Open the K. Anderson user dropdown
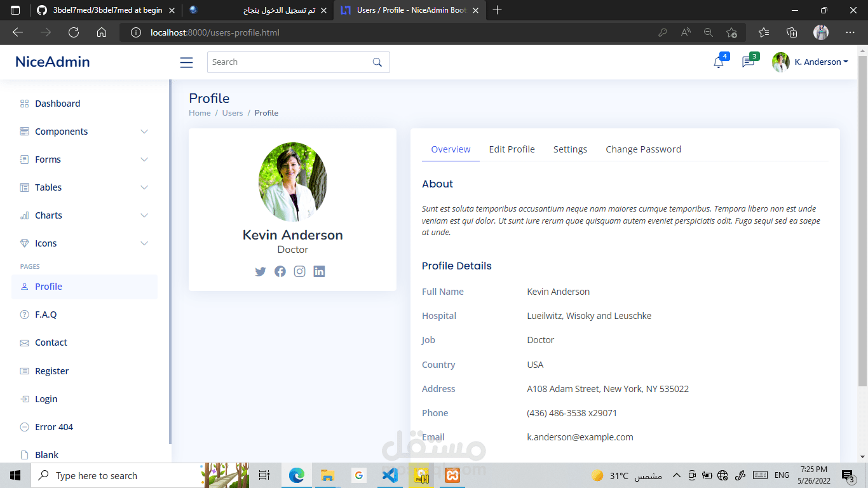This screenshot has height=488, width=868. pos(810,62)
